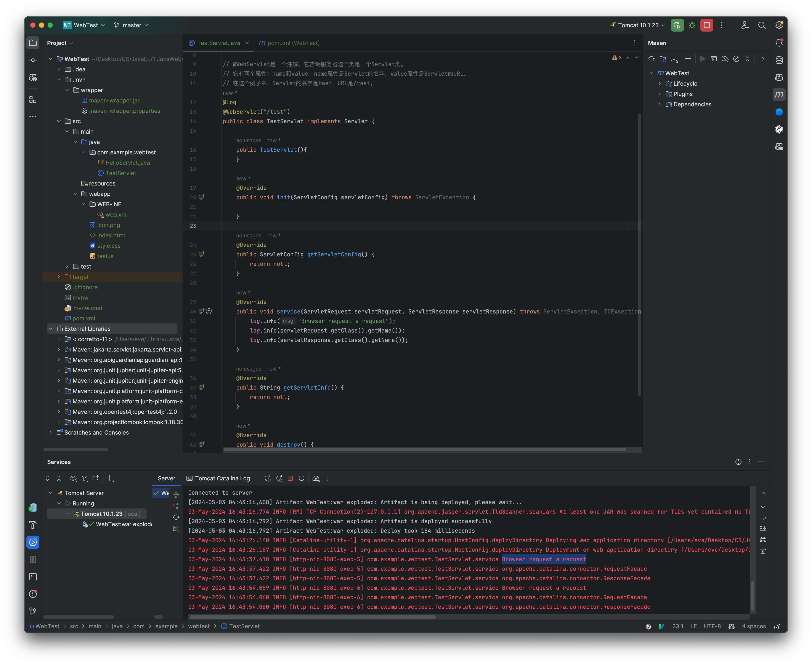Click the master branch dropdown button
The image size is (812, 665).
[133, 25]
